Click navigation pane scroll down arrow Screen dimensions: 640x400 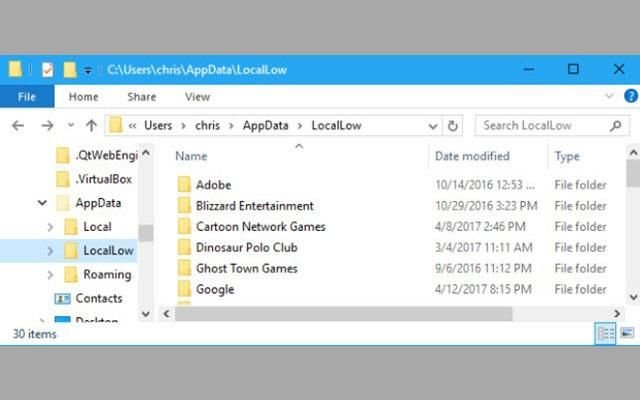146,314
